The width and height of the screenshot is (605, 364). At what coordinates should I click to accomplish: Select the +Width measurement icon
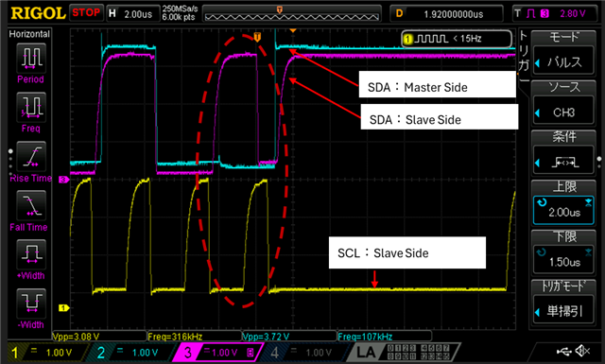click(31, 254)
